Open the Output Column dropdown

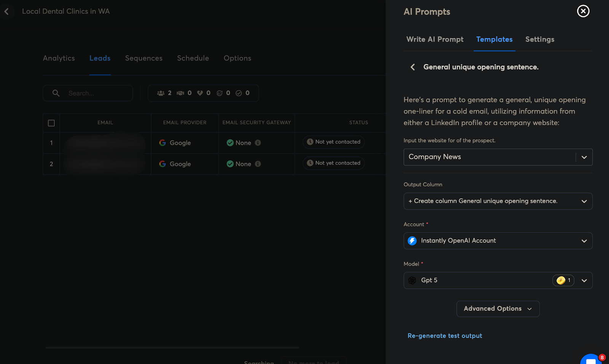coord(584,201)
